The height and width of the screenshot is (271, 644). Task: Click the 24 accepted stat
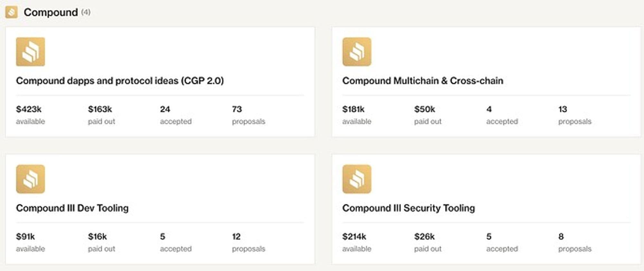click(176, 115)
